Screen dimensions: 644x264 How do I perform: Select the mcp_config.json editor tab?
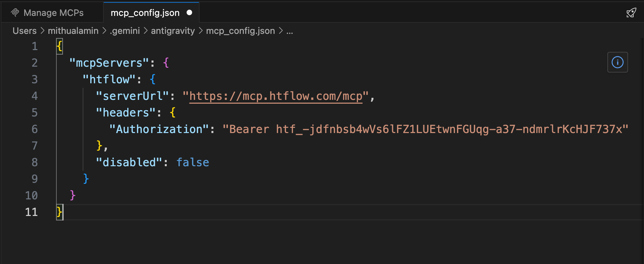pos(145,13)
